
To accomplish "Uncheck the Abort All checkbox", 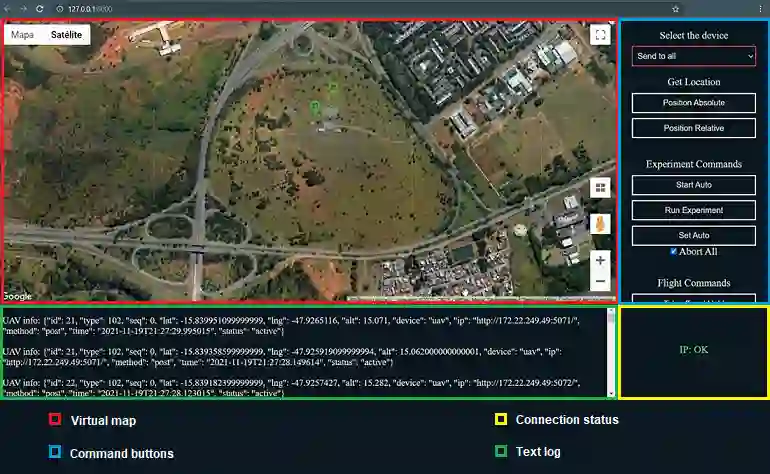I will pyautogui.click(x=673, y=251).
